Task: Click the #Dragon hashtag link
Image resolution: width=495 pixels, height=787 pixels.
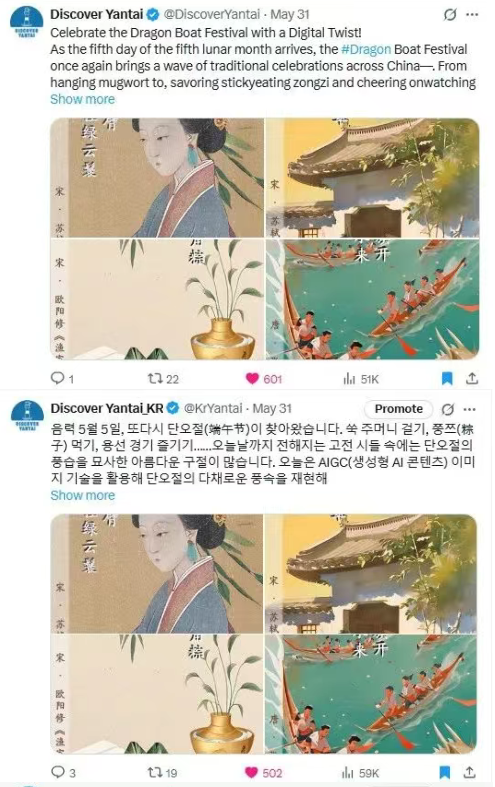Action: (366, 49)
